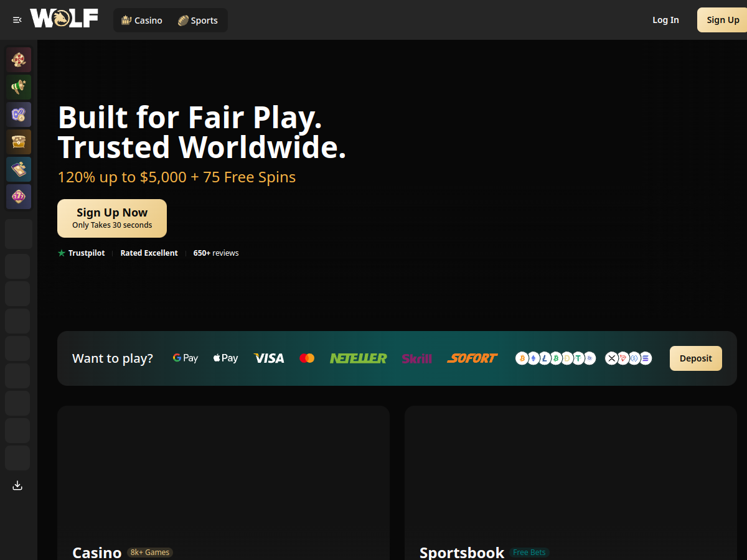This screenshot has width=747, height=560.
Task: Click the Free Bets badge
Action: (530, 553)
